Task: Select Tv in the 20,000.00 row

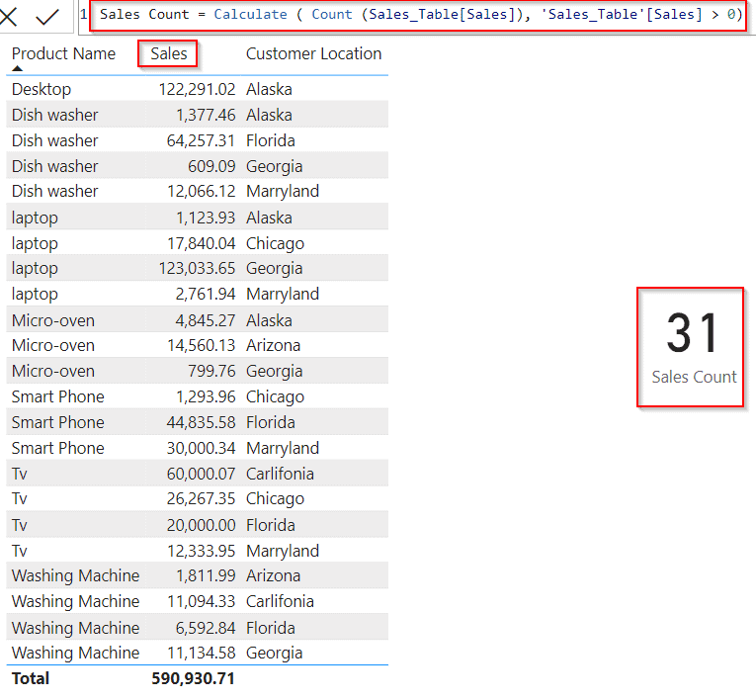Action: click(20, 525)
